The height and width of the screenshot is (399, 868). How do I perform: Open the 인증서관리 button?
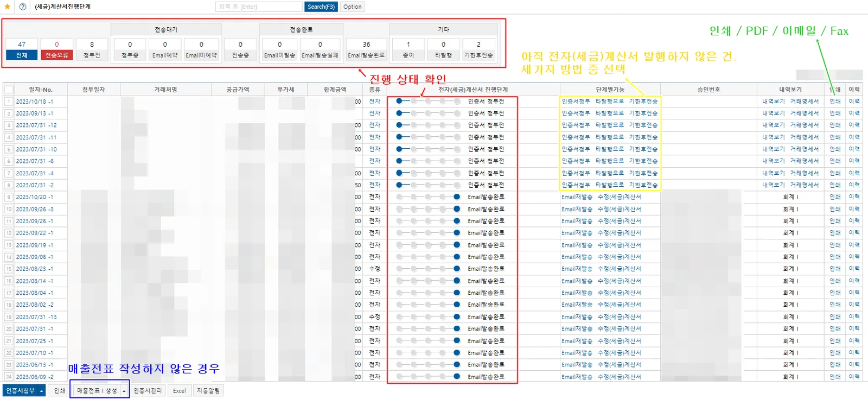(148, 391)
